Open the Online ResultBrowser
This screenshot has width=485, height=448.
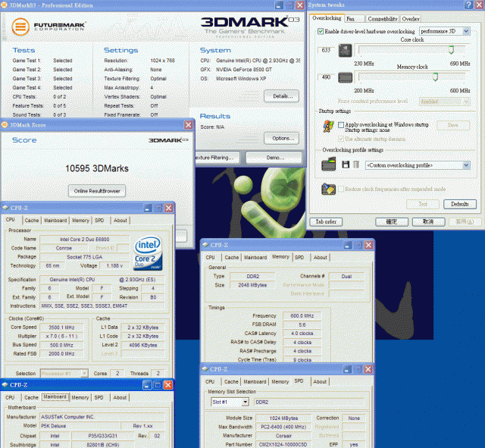(97, 191)
